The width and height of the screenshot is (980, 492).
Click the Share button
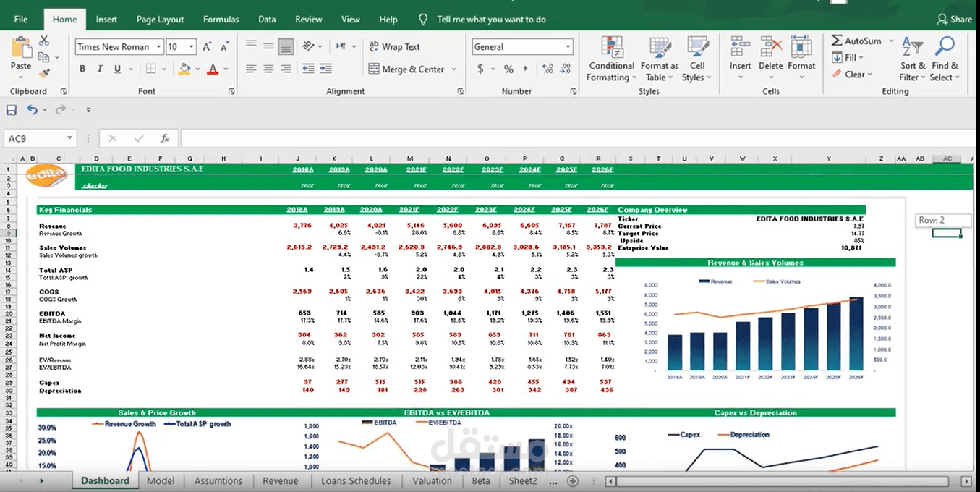(x=955, y=20)
